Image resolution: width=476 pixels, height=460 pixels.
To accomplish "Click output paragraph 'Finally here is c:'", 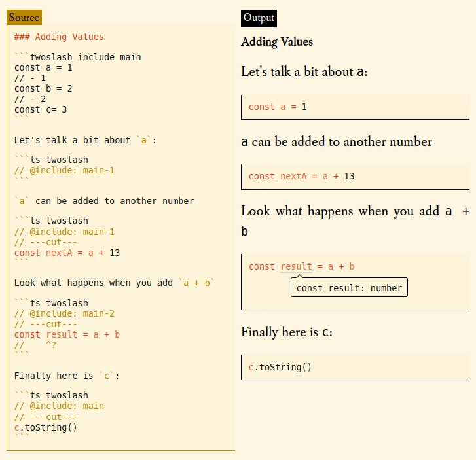I will tap(287, 332).
